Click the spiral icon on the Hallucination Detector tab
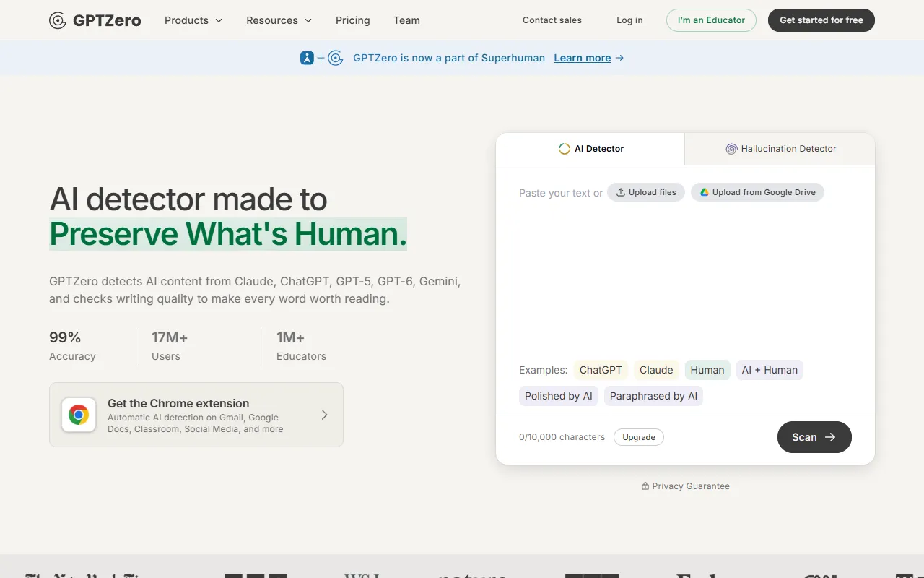The width and height of the screenshot is (924, 578). (x=731, y=149)
